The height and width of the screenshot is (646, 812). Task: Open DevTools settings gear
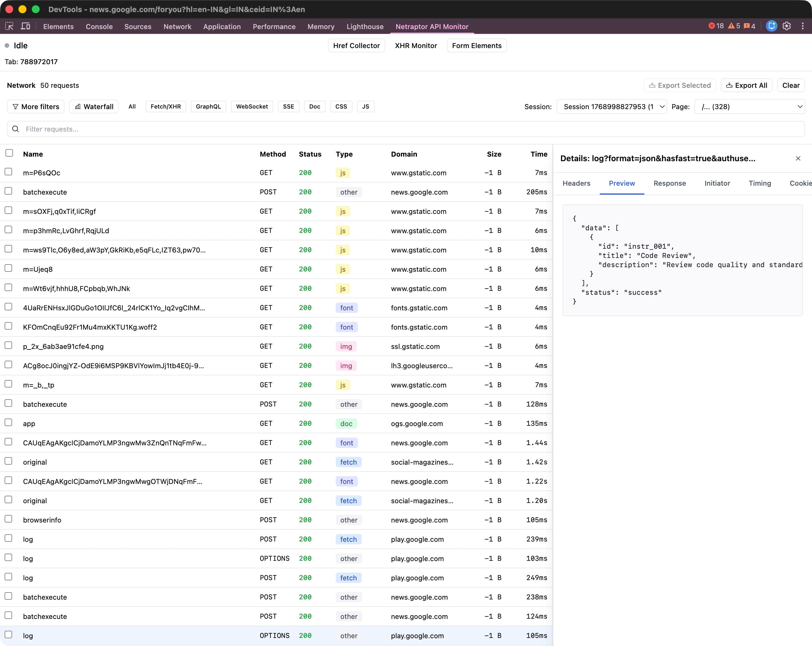[787, 26]
